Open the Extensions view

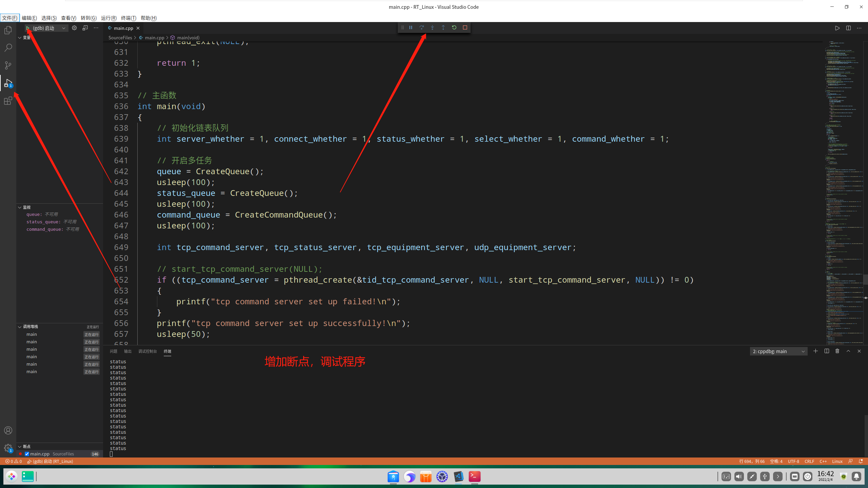click(x=8, y=101)
